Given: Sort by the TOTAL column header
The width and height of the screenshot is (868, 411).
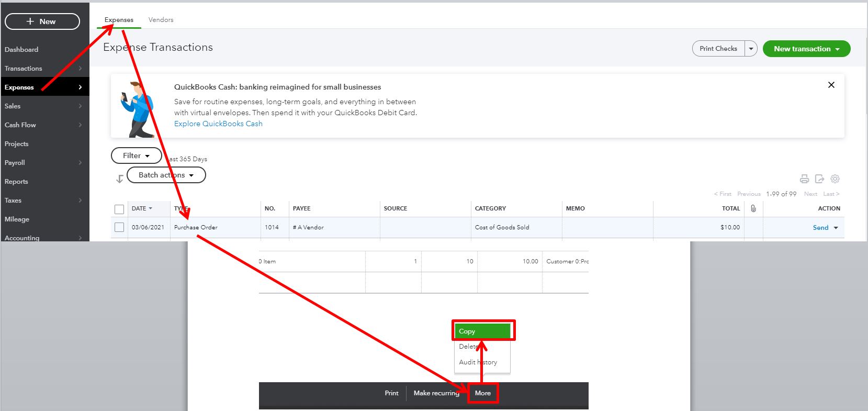Looking at the screenshot, I should point(731,208).
